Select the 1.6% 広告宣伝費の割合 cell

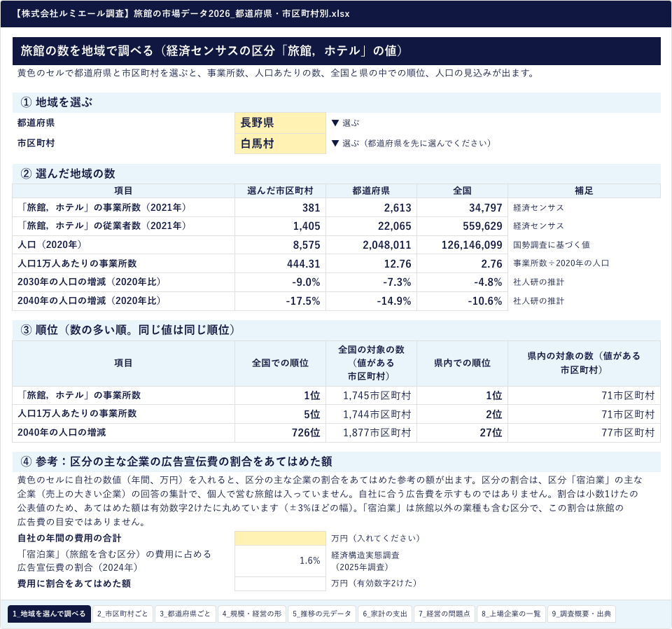pos(280,561)
